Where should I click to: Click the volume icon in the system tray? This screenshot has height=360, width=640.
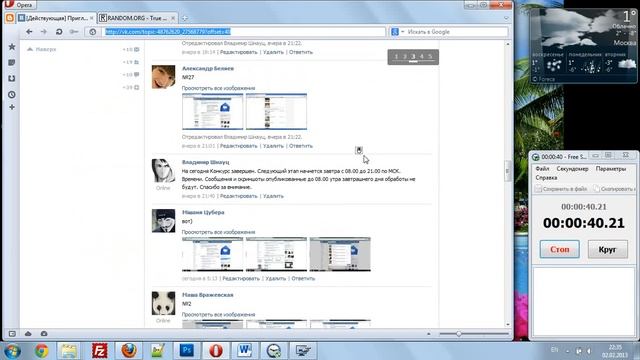pos(589,350)
